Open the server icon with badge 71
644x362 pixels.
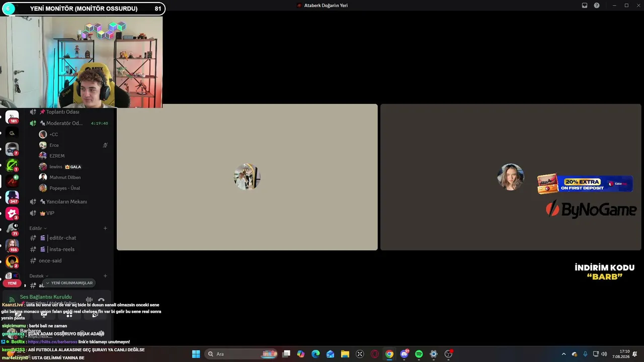[x=12, y=230]
